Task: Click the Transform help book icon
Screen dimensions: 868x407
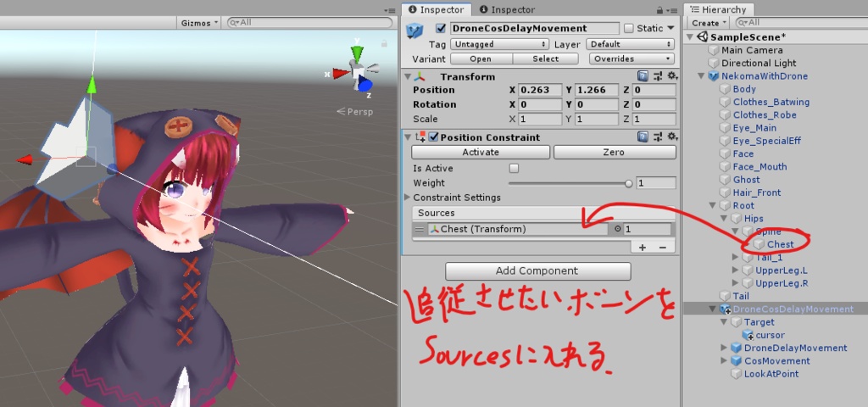Action: 643,76
